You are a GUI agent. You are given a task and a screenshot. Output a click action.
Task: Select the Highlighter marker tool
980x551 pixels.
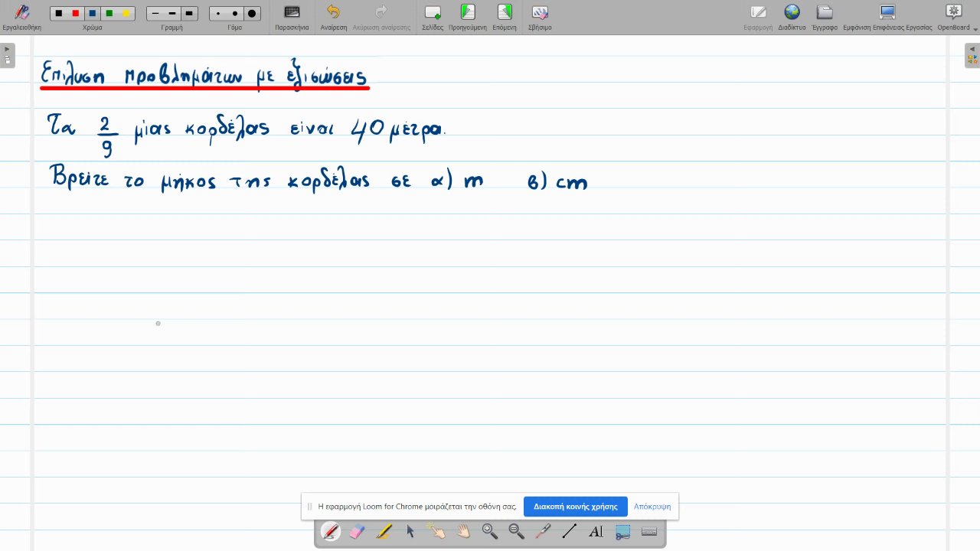(384, 531)
